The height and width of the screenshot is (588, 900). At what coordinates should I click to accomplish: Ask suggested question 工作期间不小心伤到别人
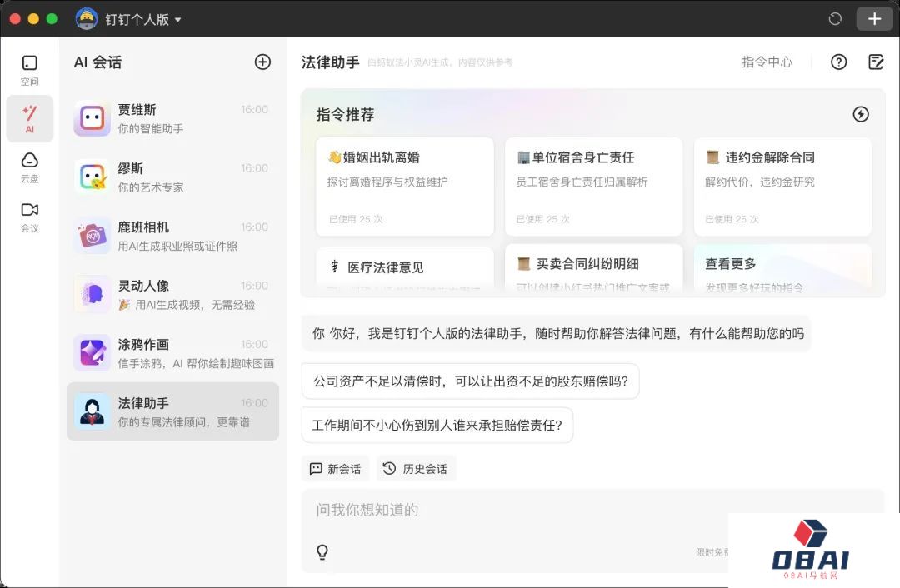click(437, 425)
